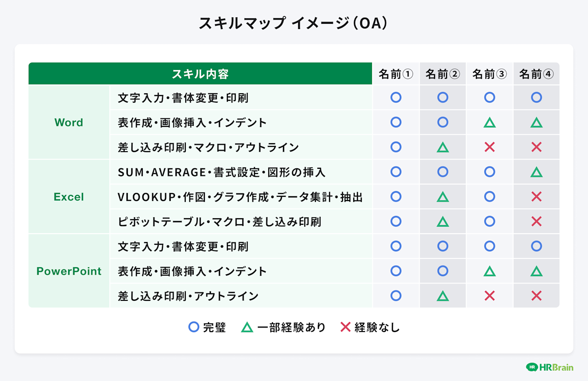Click the red cross legend icon for 経験なし
Image resolution: width=588 pixels, height=381 pixels.
(345, 327)
